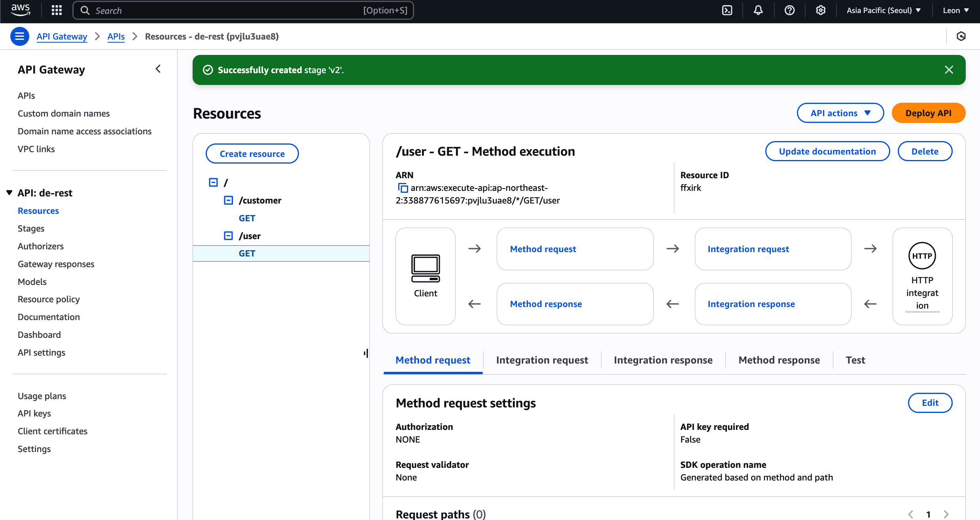This screenshot has height=520, width=980.
Task: Open Stages in the sidebar
Action: point(31,228)
